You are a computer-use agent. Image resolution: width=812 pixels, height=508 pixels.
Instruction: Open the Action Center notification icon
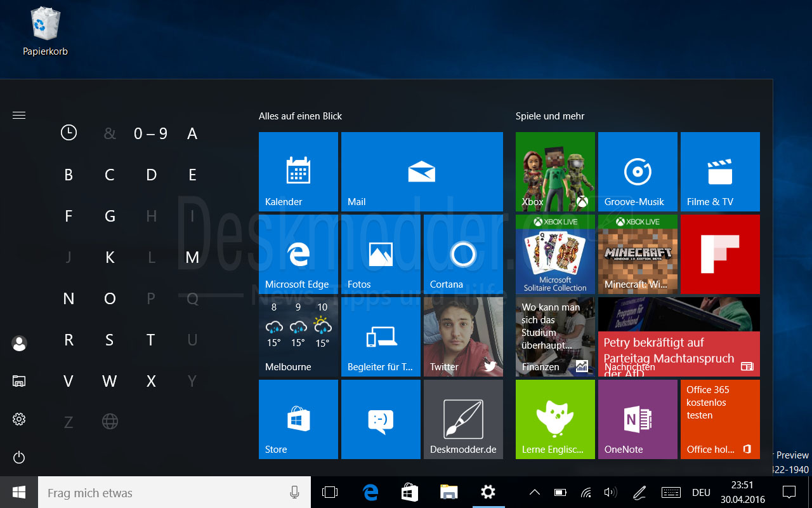789,492
